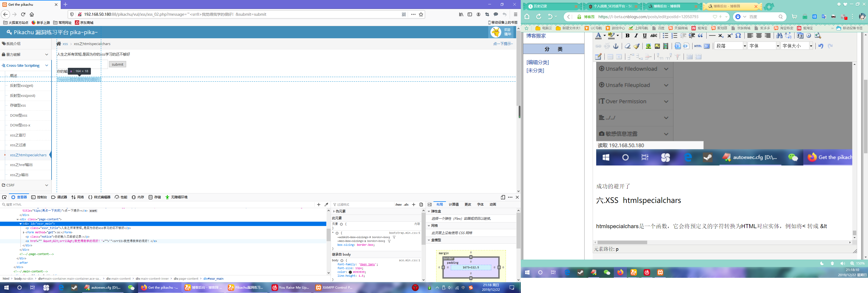The height and width of the screenshot is (293, 868).
Task: Toggle bold formatting in blog editor
Action: (627, 36)
